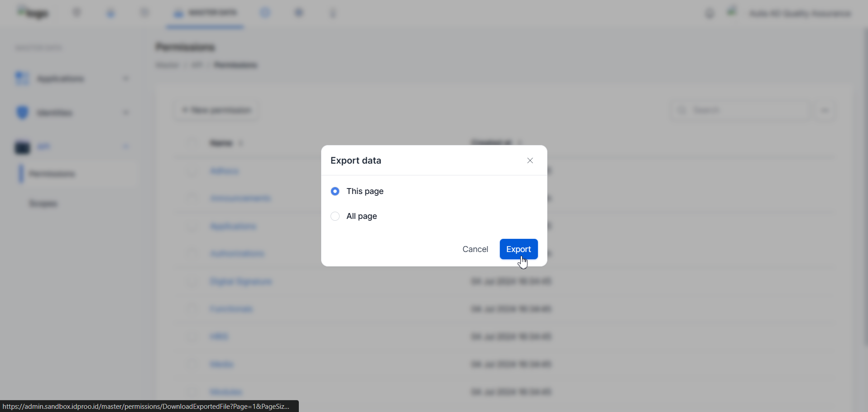Click the Export data dialog title
The width and height of the screenshot is (868, 412).
[x=356, y=160]
